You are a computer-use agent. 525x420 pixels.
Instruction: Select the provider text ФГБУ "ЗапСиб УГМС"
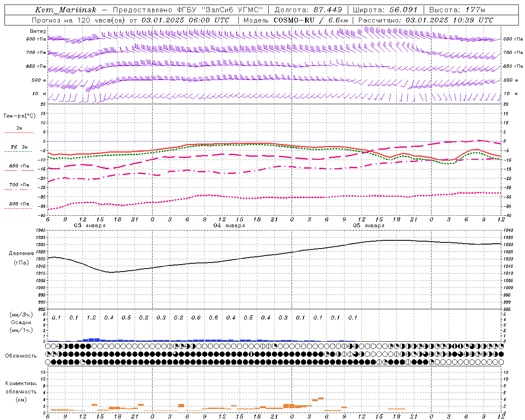click(x=220, y=10)
